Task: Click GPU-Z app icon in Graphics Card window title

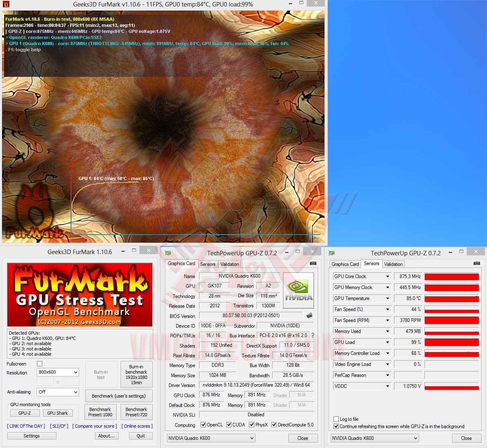Action: tap(168, 253)
